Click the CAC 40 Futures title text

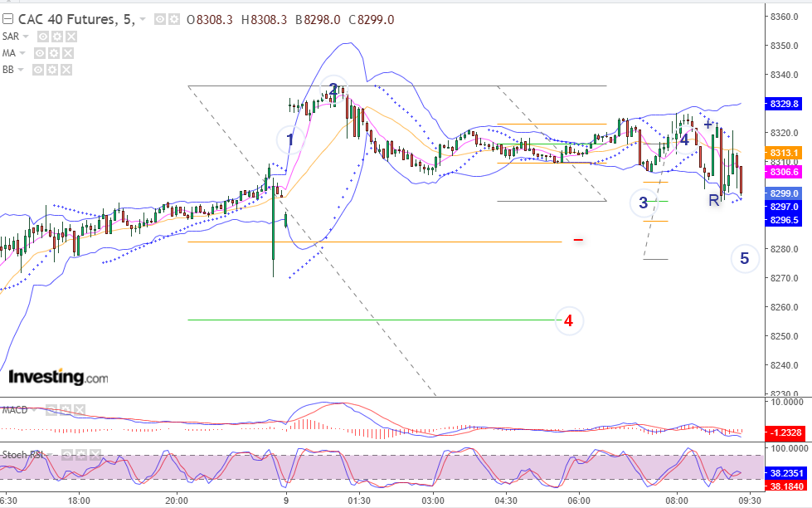pos(76,20)
